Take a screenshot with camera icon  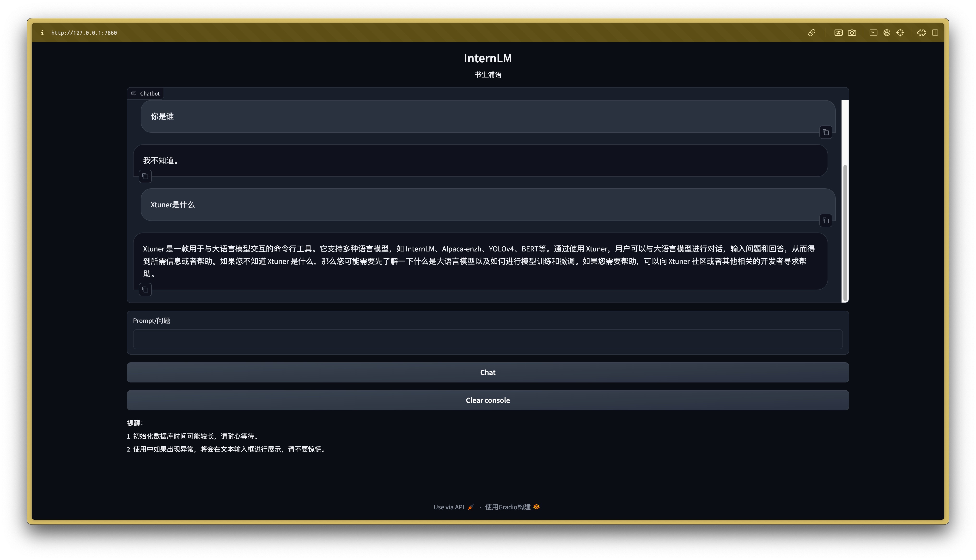click(852, 33)
